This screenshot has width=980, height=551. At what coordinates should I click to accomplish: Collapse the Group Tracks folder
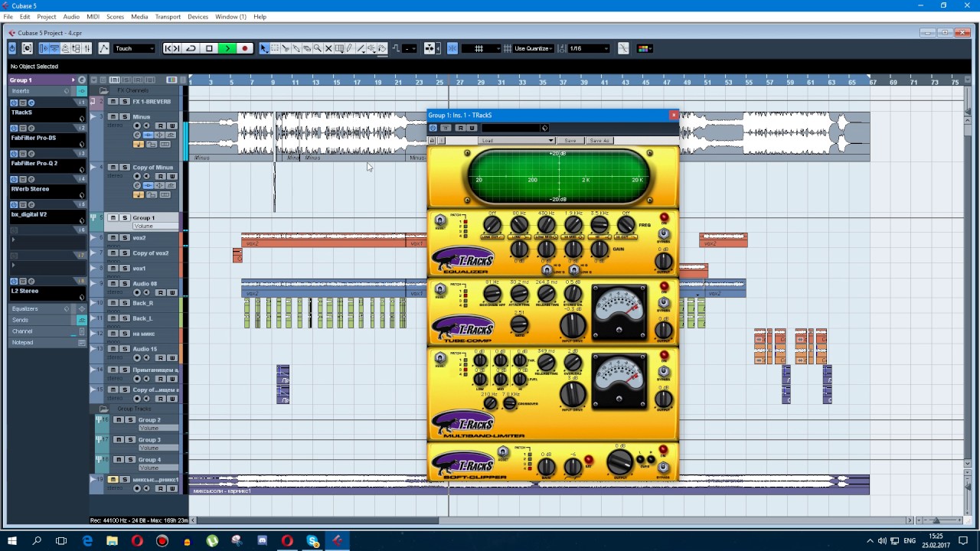[103, 409]
